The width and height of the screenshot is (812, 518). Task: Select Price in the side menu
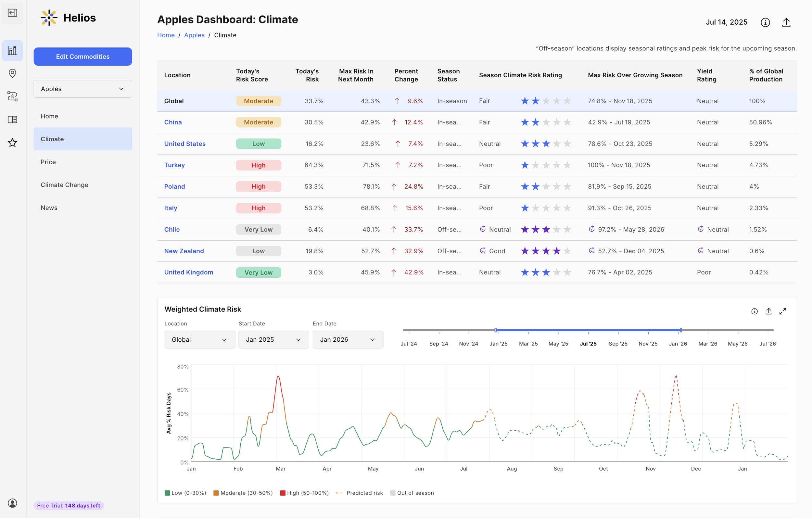pos(48,162)
